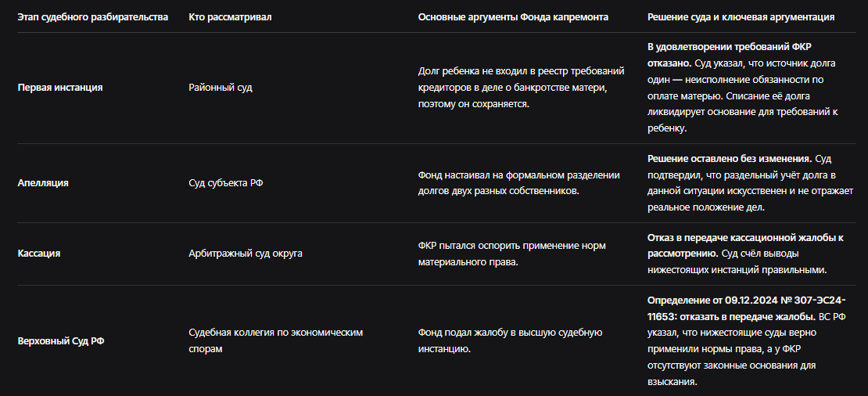Click the cell about the Fund's complaint to the highest court
868x396 pixels.
click(510, 341)
